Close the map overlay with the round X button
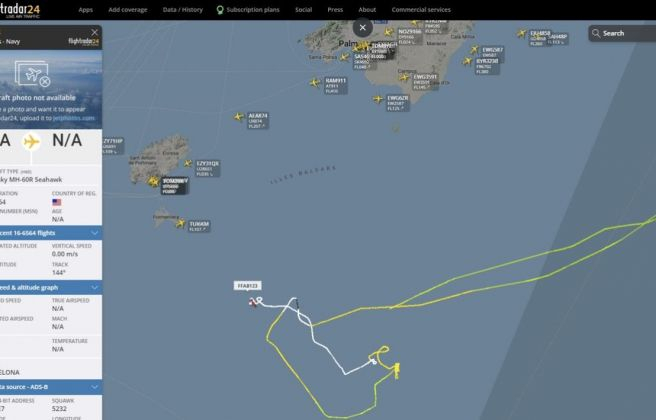Screen dimensions: 656x420 pyautogui.click(x=363, y=28)
